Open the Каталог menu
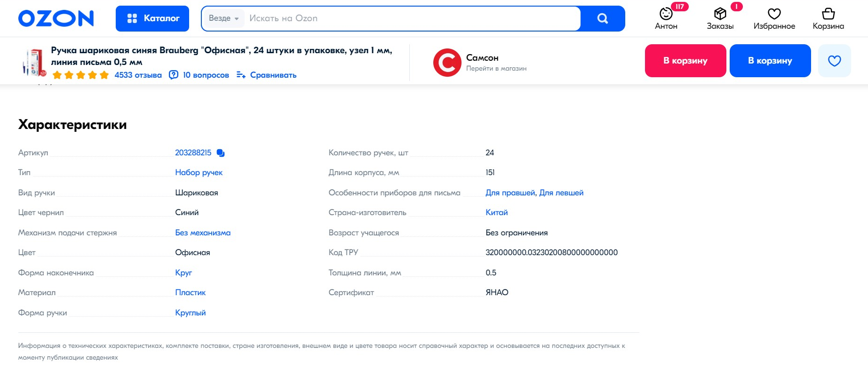Image resolution: width=868 pixels, height=378 pixels. (x=152, y=18)
